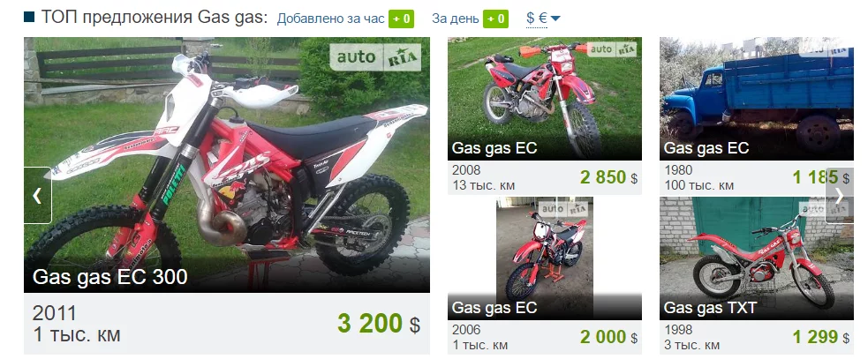Click the 3 200 $ price
The width and height of the screenshot is (868, 359).
(379, 324)
